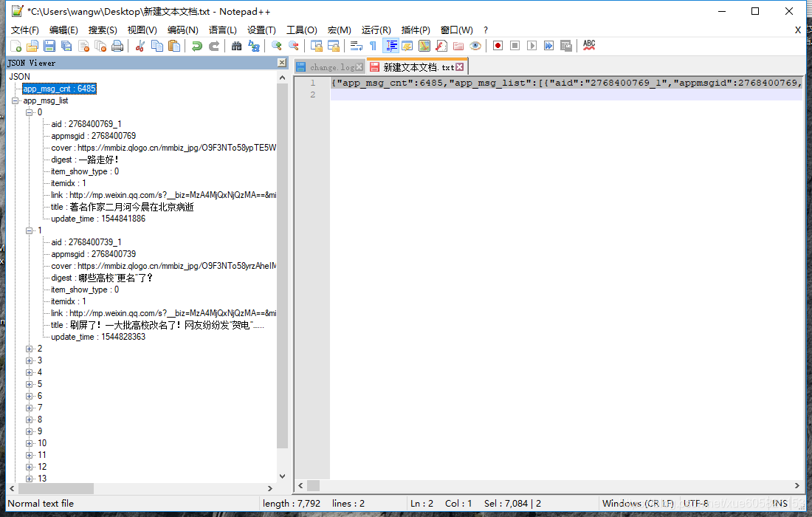Open the 文件(F) menu
812x517 pixels.
[x=25, y=30]
